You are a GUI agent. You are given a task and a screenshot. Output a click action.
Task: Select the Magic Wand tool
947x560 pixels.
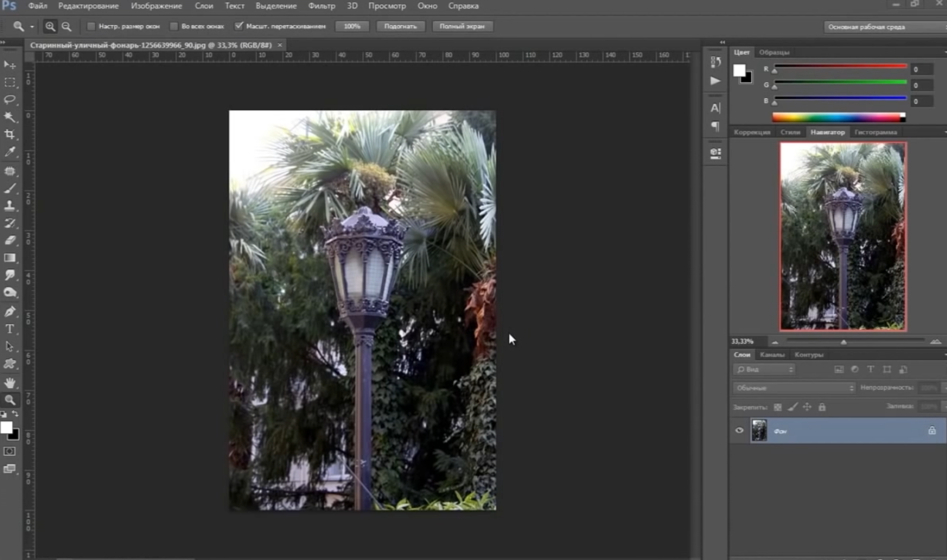click(10, 117)
